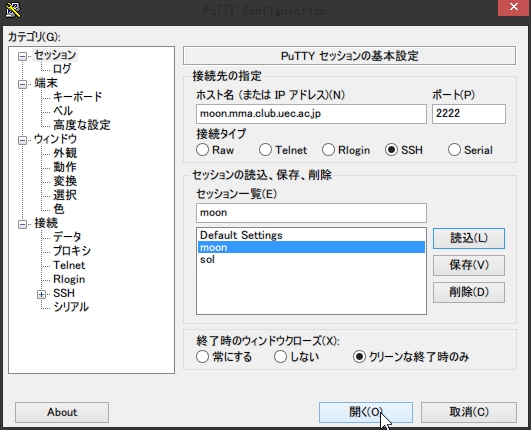
Task: Open the プロキシ settings category
Action: (x=72, y=251)
